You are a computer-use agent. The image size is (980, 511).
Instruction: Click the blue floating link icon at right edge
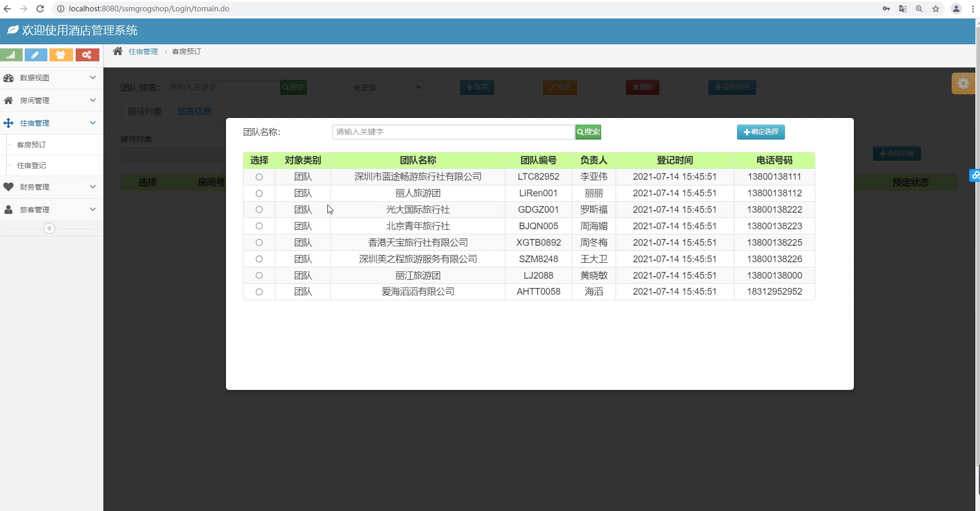974,176
